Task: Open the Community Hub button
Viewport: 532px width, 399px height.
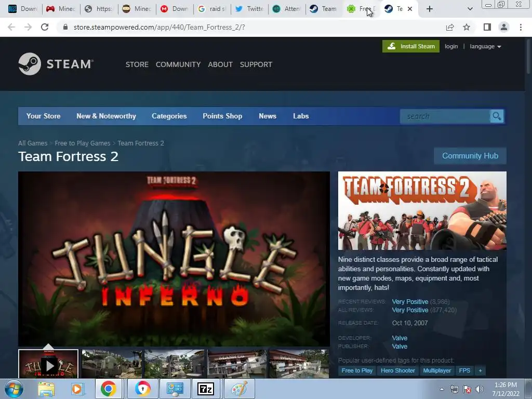Action: click(470, 156)
